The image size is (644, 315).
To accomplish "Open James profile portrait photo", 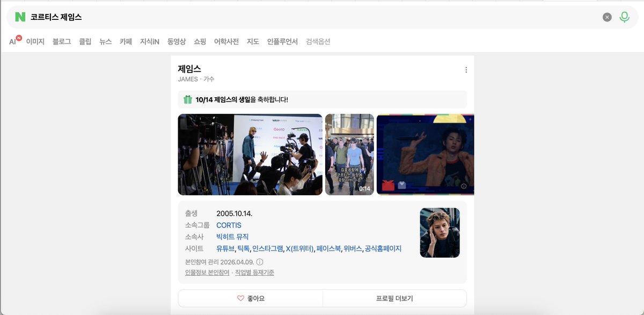I will [440, 233].
